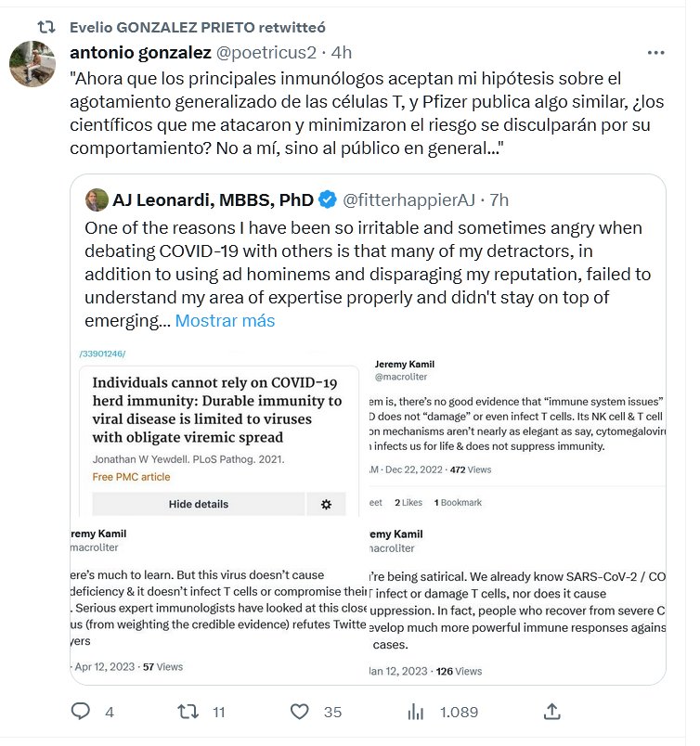Click the settings gear in the article card
This screenshot has width=700, height=746.
[326, 504]
